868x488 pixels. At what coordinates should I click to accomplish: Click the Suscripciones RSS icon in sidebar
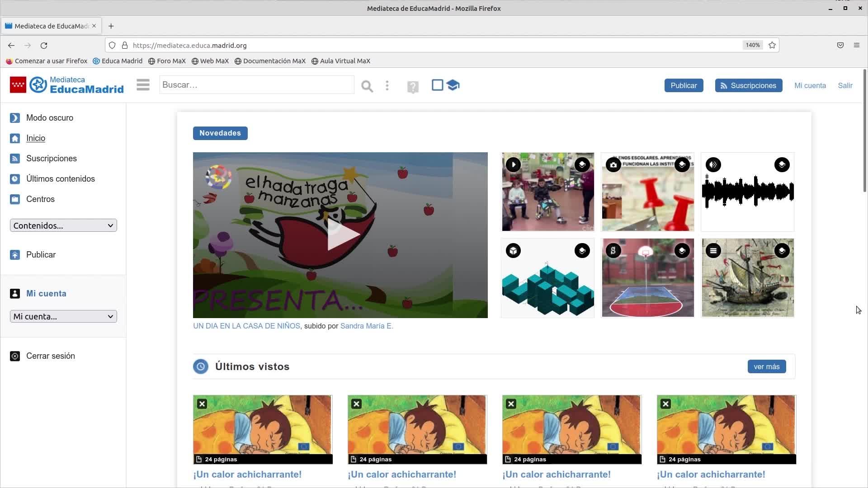pos(15,159)
